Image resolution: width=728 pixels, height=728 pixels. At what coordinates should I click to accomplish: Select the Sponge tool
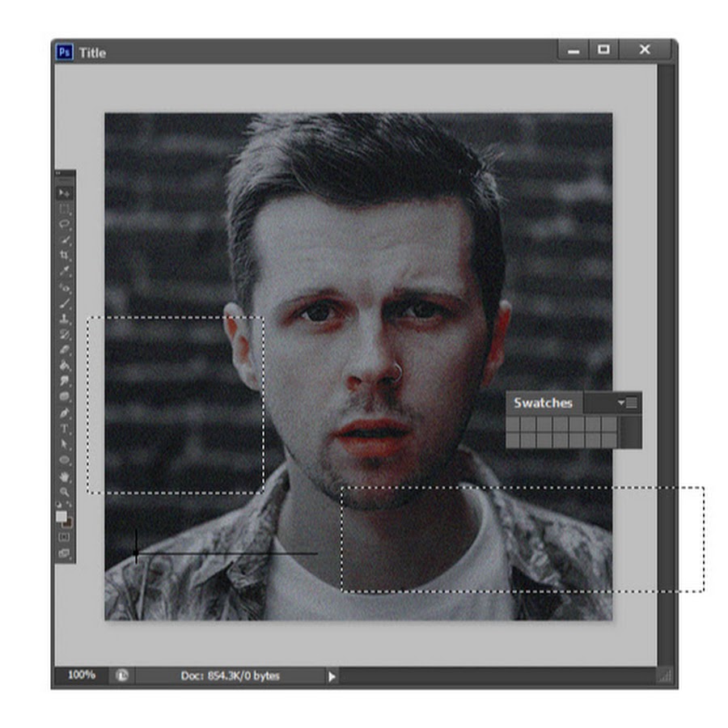[x=65, y=397]
